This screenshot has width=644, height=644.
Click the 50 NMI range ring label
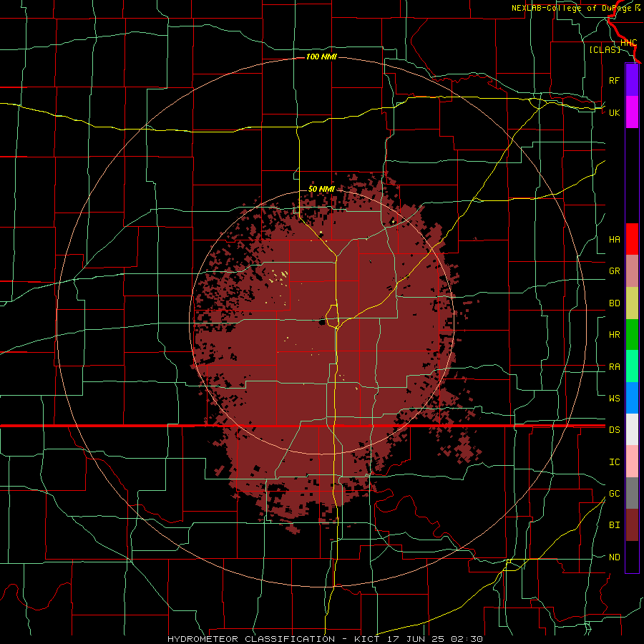pos(321,189)
